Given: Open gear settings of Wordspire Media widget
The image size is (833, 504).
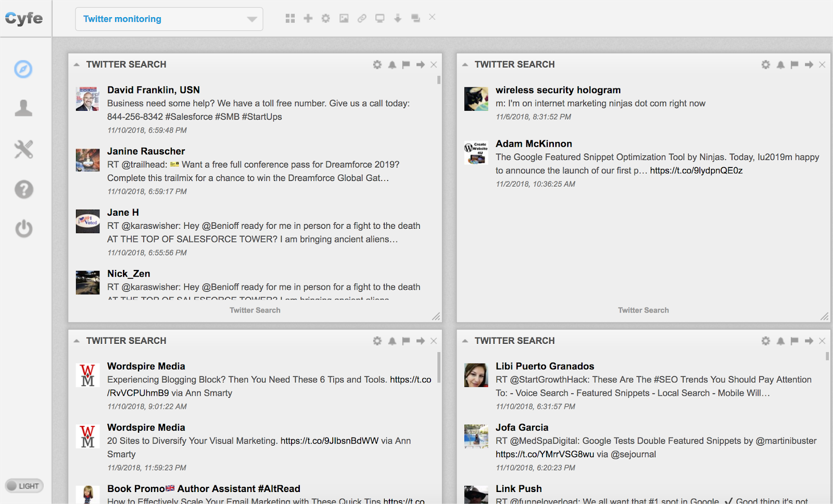Looking at the screenshot, I should click(377, 341).
